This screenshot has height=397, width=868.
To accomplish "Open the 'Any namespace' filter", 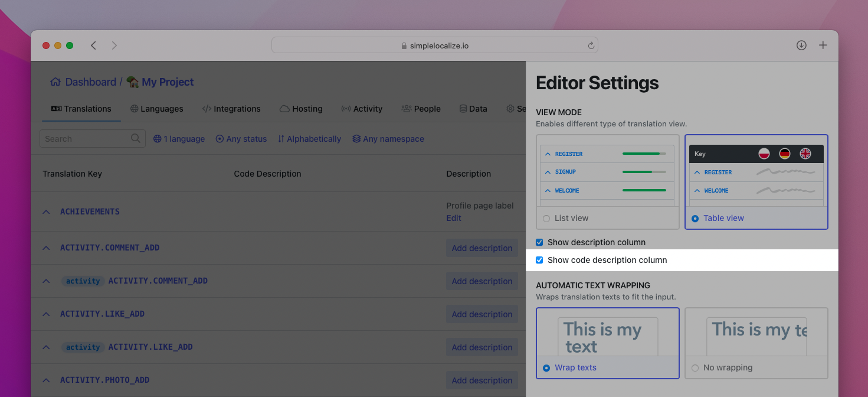I will [388, 139].
